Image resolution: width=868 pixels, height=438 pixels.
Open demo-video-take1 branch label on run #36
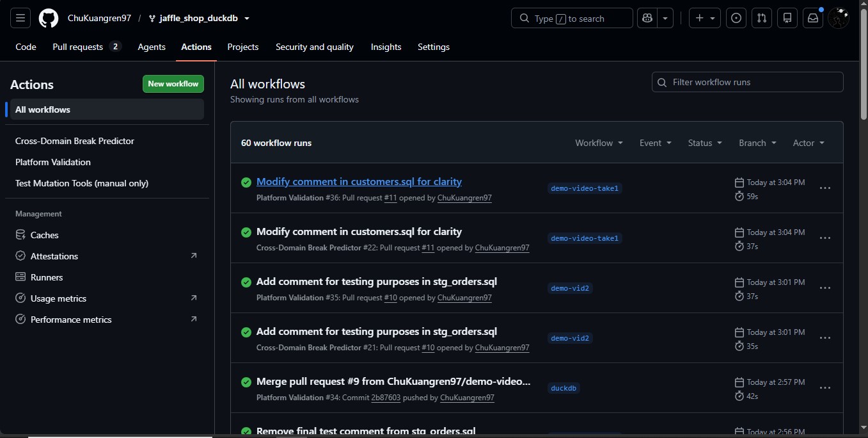585,188
